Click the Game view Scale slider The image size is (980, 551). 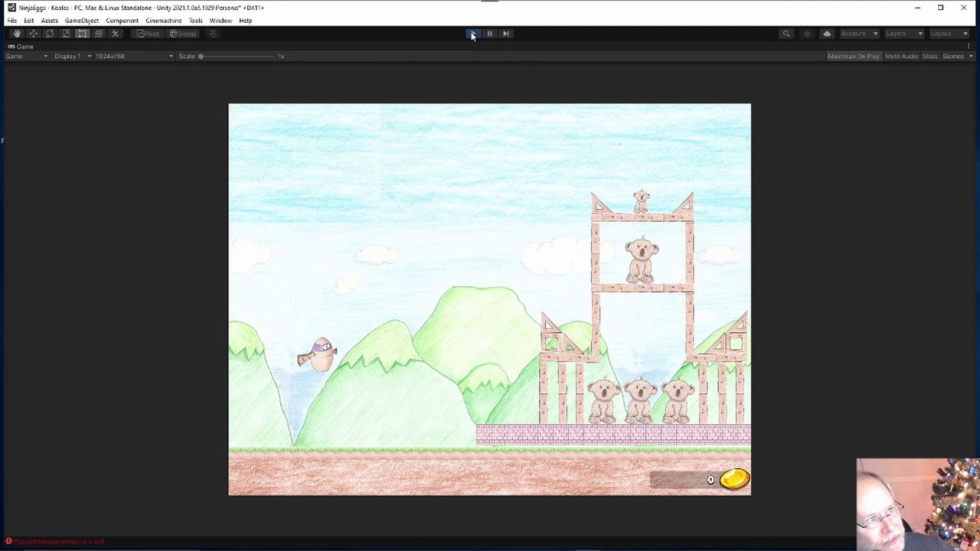[237, 56]
